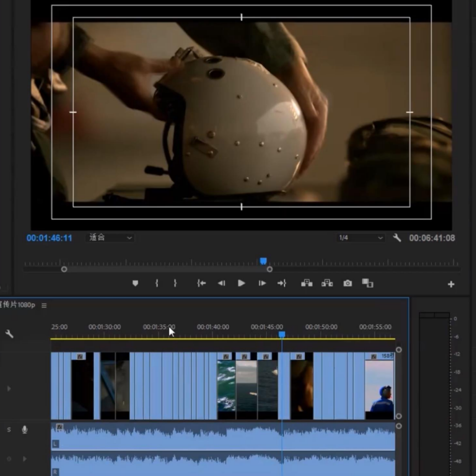
Task: Click the fx badge on the ocean waves clip
Action: click(x=226, y=357)
